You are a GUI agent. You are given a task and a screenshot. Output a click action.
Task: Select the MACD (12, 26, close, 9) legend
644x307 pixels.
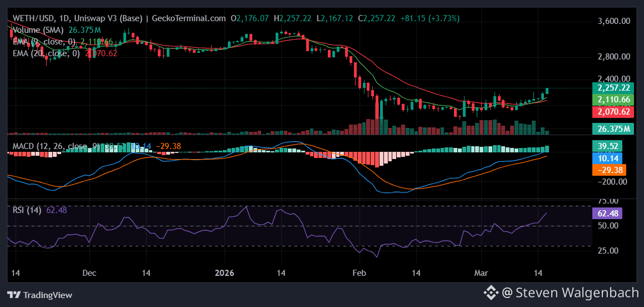(x=57, y=146)
